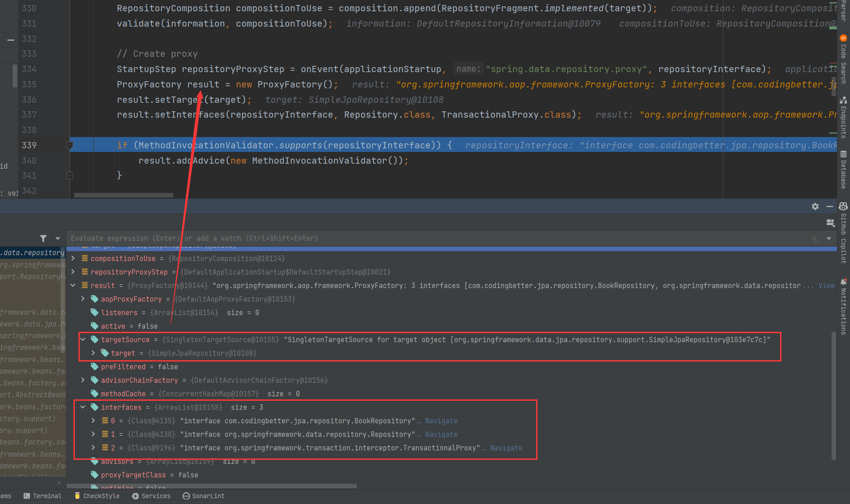This screenshot has height=504, width=850.
Task: Navigate to Repository interface
Action: [x=441, y=434]
